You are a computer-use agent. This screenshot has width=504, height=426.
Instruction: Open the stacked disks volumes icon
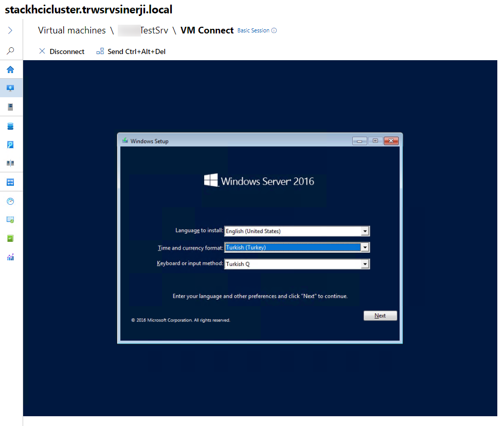(10, 126)
